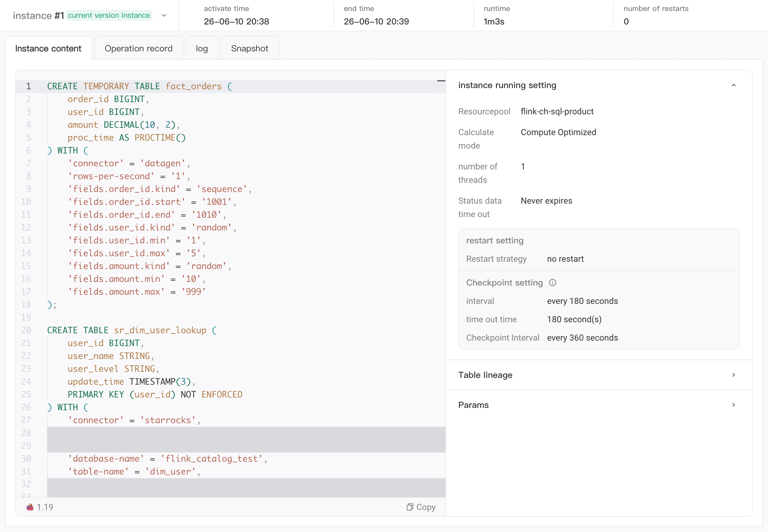
Task: Click the CREATE TABLE sr_dim_user_lookup line
Action: [132, 330]
